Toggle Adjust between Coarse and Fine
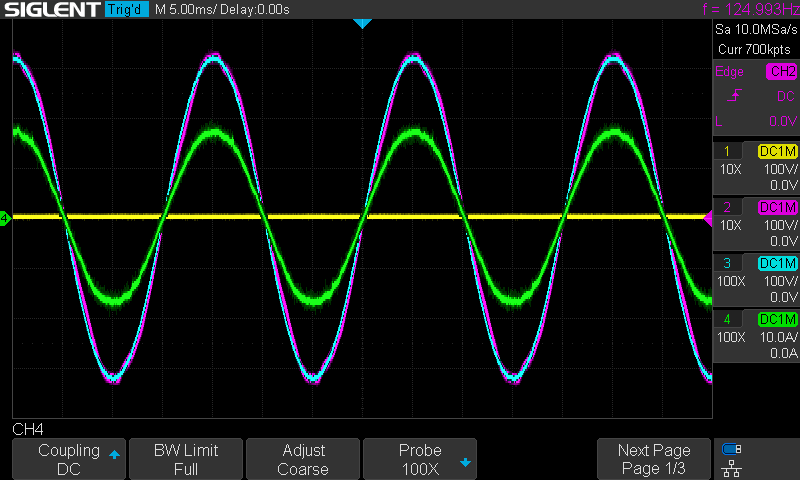 [x=302, y=459]
